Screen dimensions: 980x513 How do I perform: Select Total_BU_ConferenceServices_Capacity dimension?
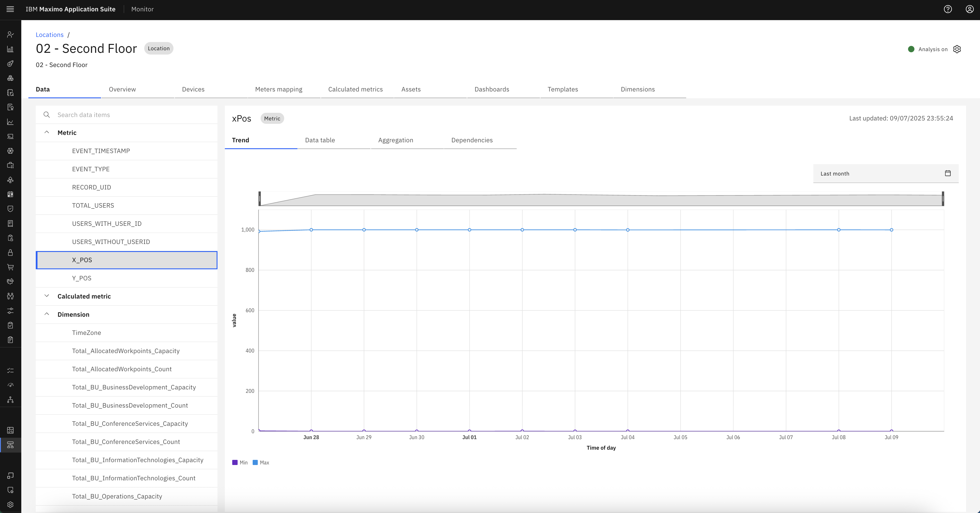coord(127,424)
